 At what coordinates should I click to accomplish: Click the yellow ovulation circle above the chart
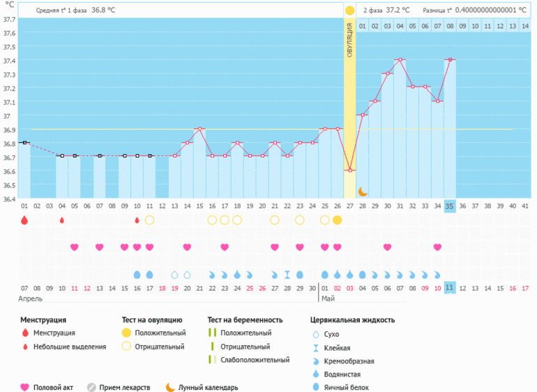349,10
